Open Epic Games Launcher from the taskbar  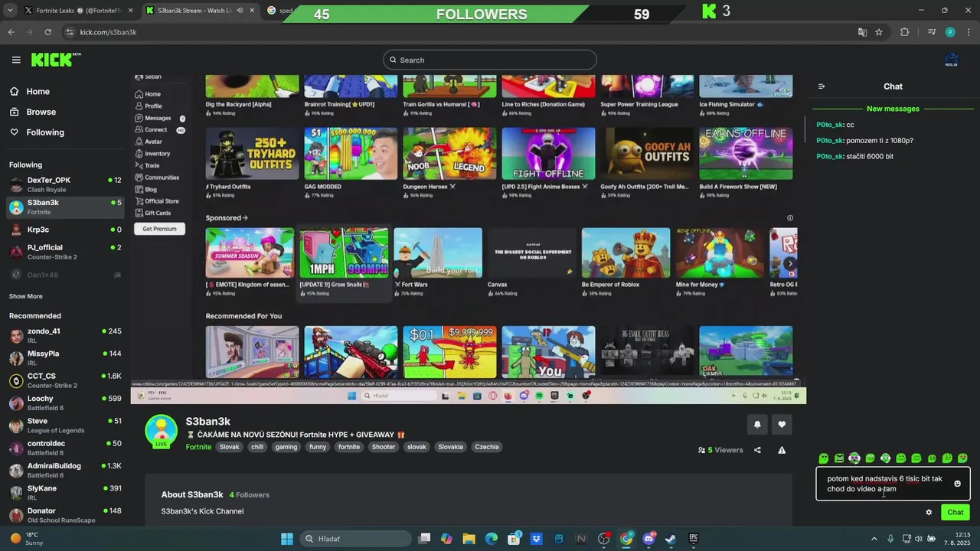tap(693, 539)
